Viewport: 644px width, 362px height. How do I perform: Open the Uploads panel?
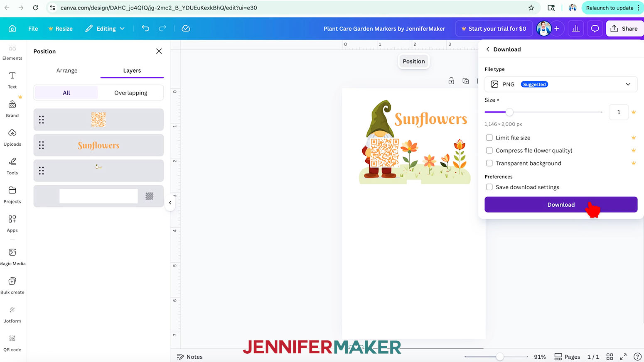(x=12, y=138)
